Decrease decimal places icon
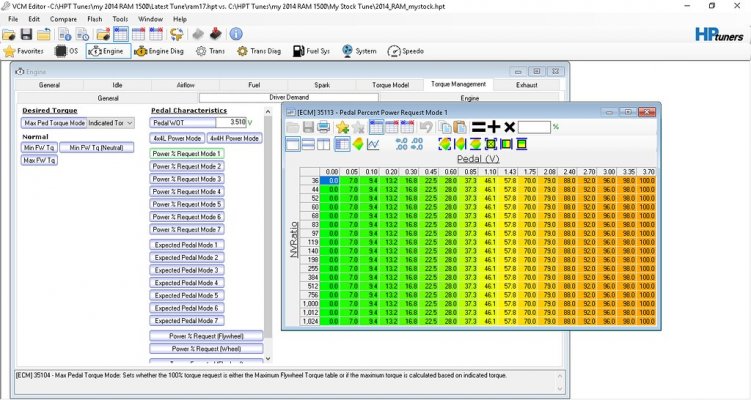 click(x=417, y=144)
